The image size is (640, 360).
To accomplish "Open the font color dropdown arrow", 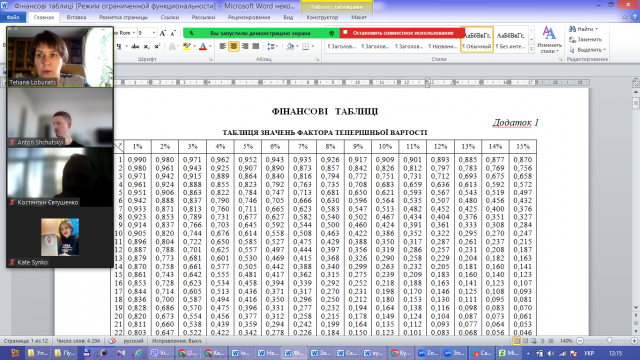I will (210, 47).
